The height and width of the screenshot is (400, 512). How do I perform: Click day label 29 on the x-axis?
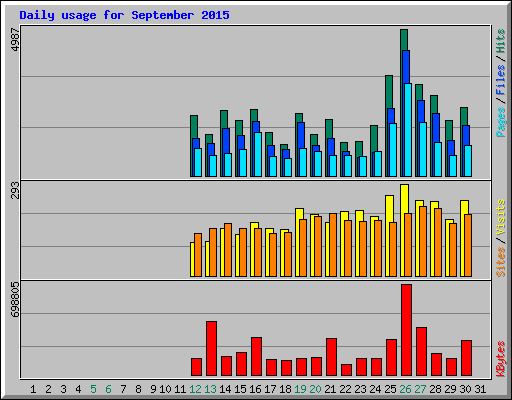[x=451, y=389]
